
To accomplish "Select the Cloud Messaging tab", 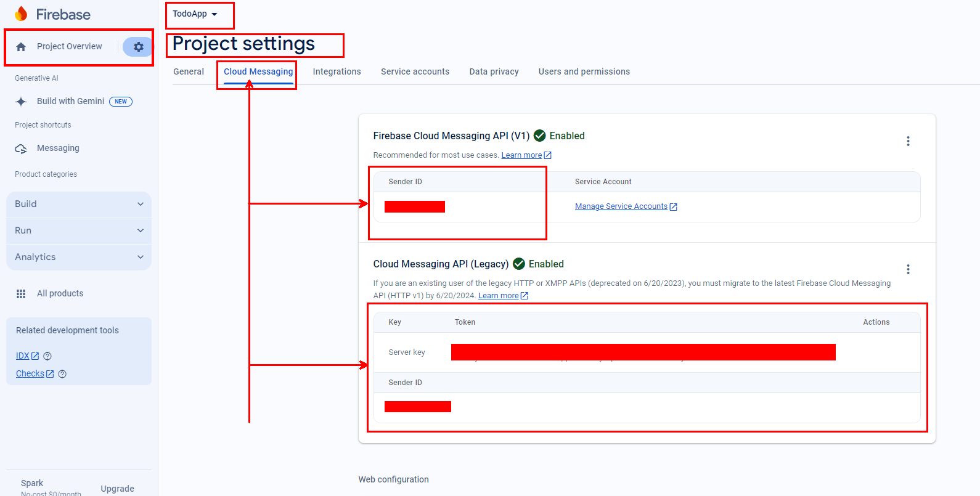I will tap(258, 71).
